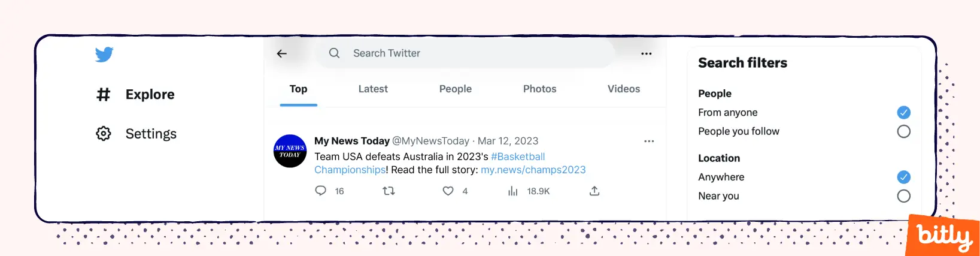Open the tweet's three-dot more menu
This screenshot has height=256, width=980.
pyautogui.click(x=649, y=141)
